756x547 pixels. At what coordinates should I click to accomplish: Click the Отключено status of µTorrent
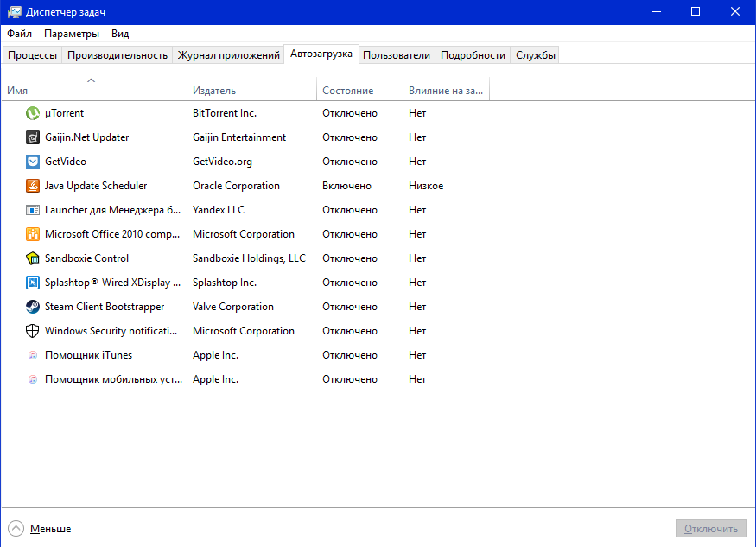(350, 113)
